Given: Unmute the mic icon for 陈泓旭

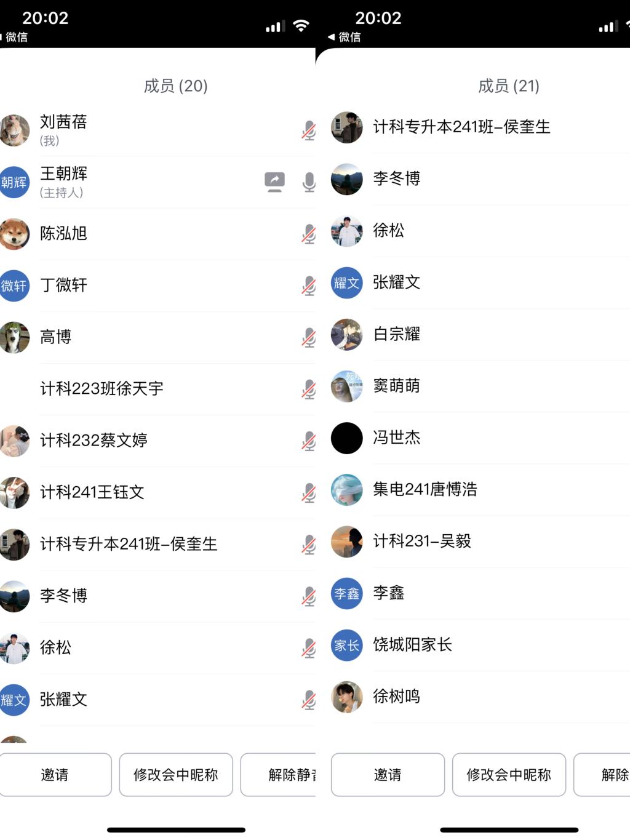Looking at the screenshot, I should (x=309, y=234).
